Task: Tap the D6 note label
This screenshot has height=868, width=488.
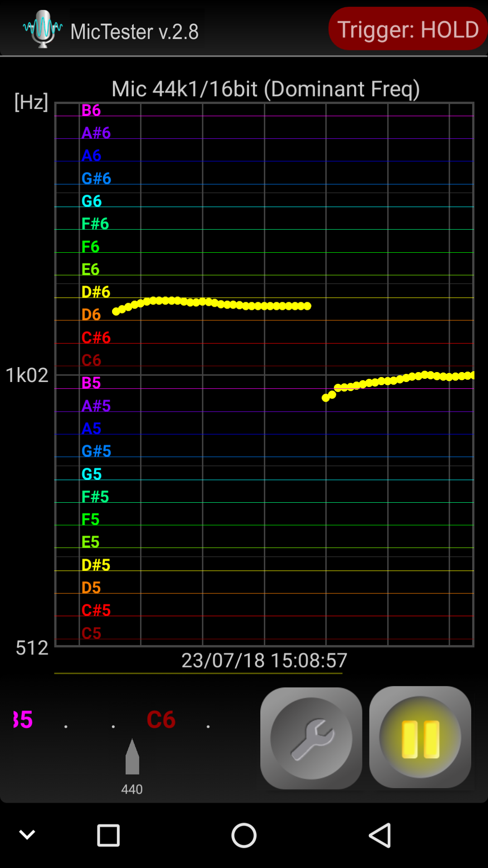Action: pyautogui.click(x=91, y=314)
